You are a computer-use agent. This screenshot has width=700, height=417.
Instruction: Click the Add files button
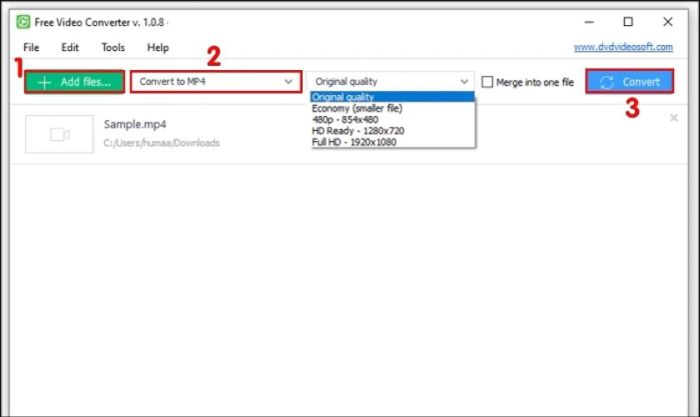pyautogui.click(x=75, y=82)
